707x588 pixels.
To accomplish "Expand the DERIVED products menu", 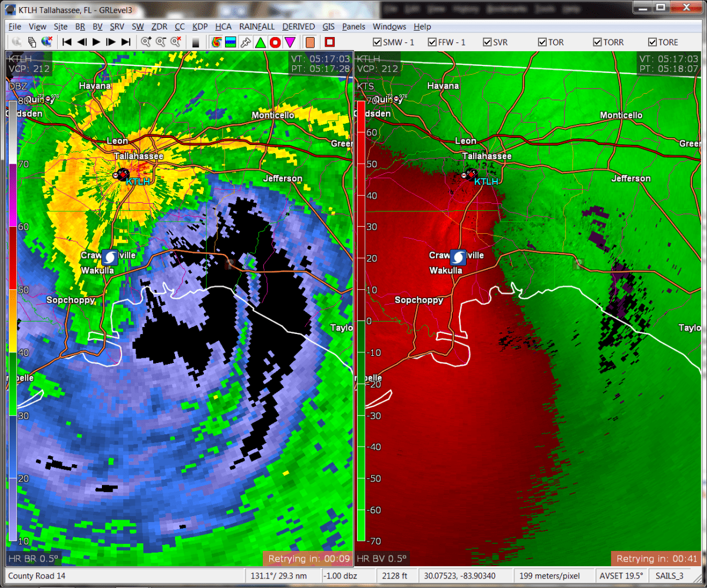I will pos(298,27).
